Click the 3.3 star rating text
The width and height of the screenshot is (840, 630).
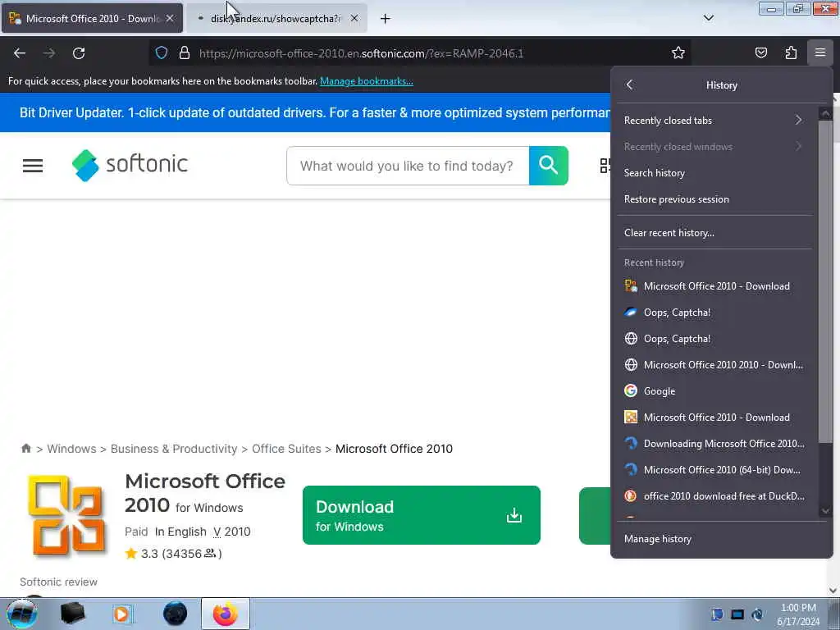click(x=149, y=554)
